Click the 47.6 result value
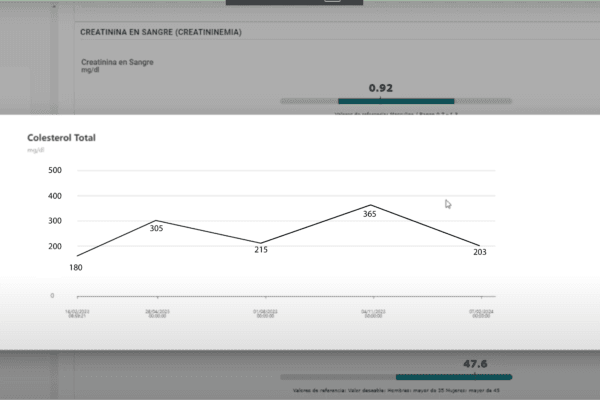 coord(475,364)
